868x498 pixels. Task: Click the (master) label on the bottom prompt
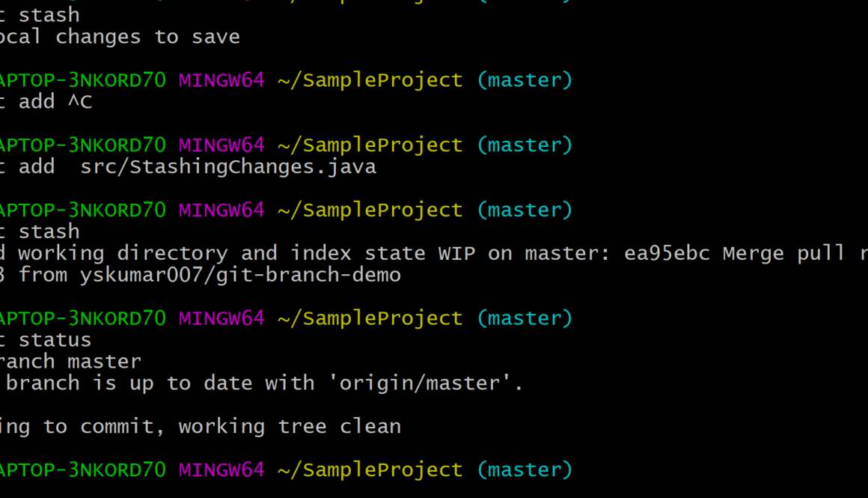(525, 470)
